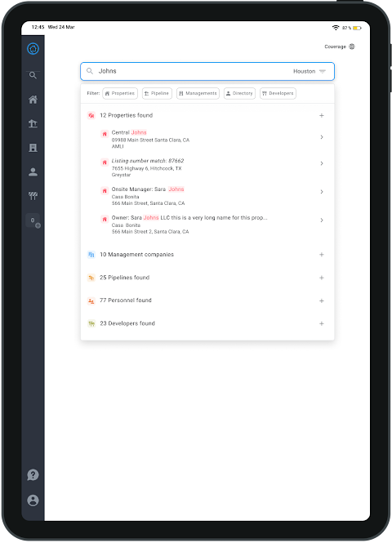Click the pipelines section icon
Image resolution: width=392 pixels, height=543 pixels.
pos(91,278)
